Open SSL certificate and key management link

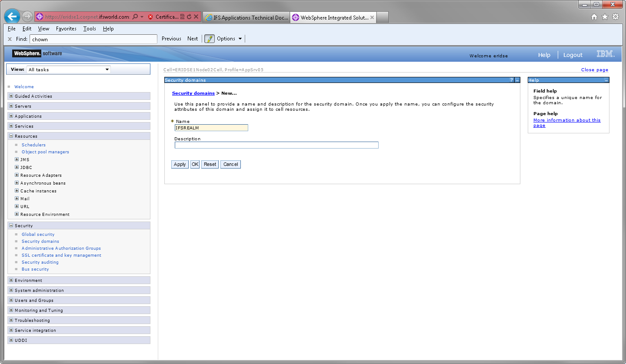point(61,255)
